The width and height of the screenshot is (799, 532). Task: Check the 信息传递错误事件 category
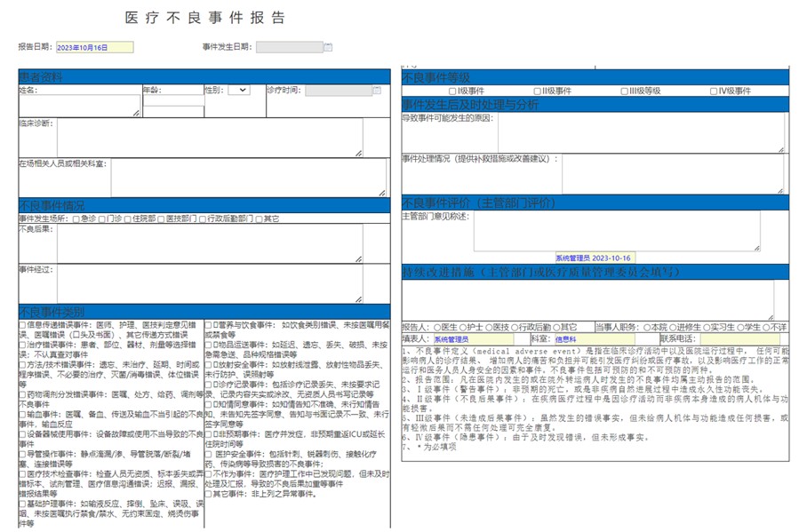(22, 325)
